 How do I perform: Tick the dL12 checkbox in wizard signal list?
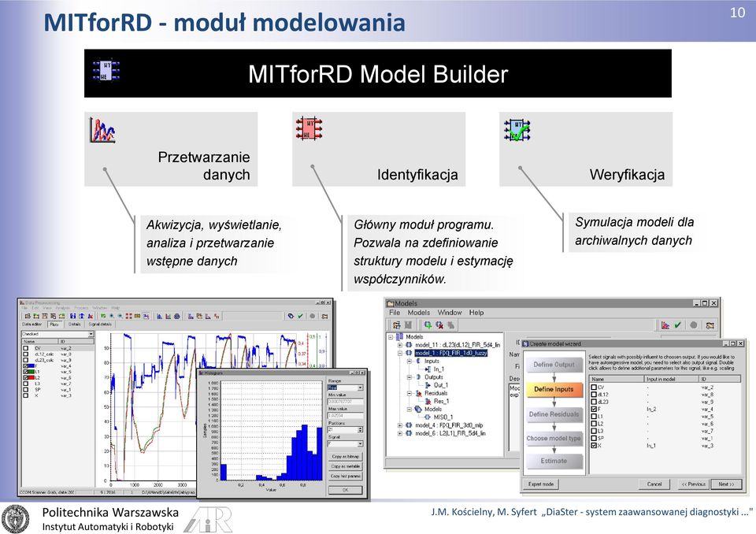click(594, 394)
